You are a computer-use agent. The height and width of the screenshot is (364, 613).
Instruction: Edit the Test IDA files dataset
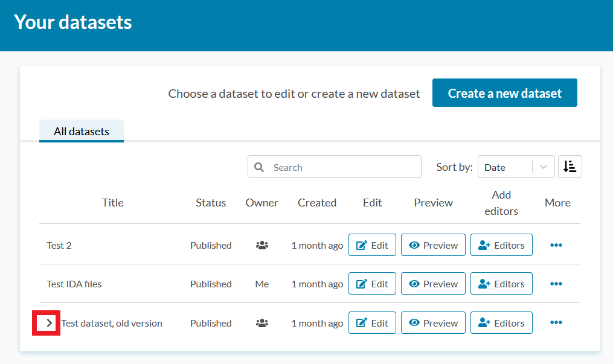pos(372,284)
